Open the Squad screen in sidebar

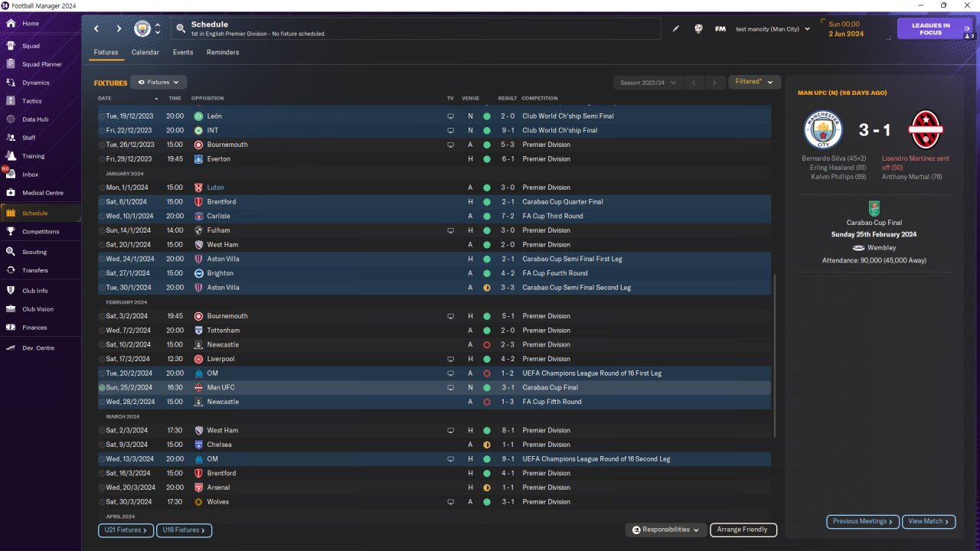click(x=31, y=46)
